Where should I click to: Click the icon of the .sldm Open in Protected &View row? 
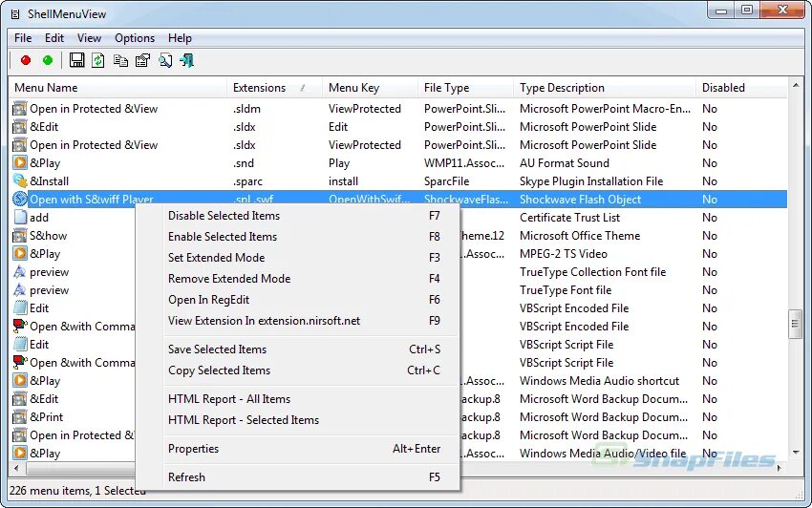(20, 109)
